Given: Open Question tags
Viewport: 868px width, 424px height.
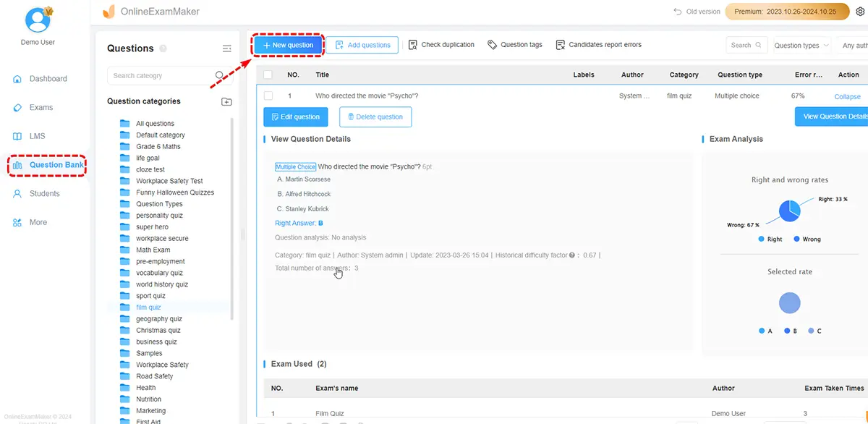Looking at the screenshot, I should click(x=515, y=45).
